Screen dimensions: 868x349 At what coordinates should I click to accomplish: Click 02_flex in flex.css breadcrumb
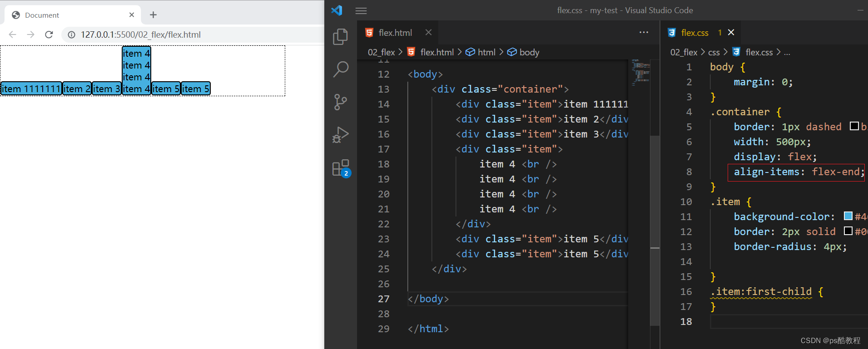point(684,52)
